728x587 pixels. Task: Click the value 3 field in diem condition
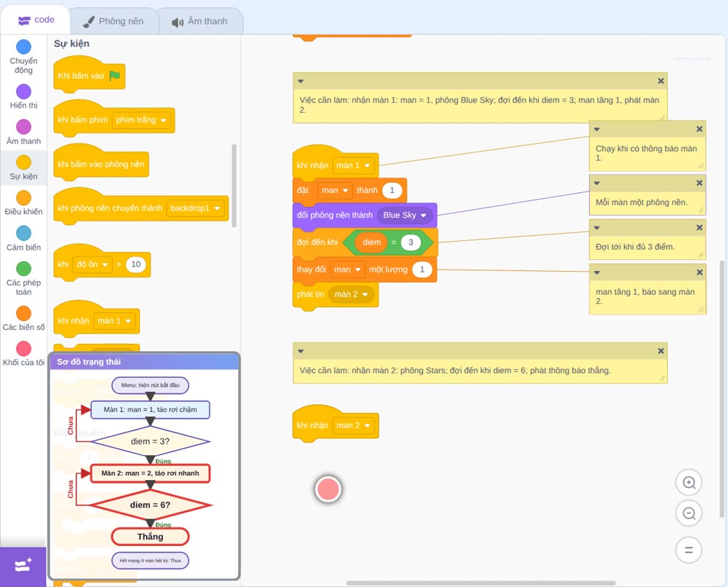[411, 243]
